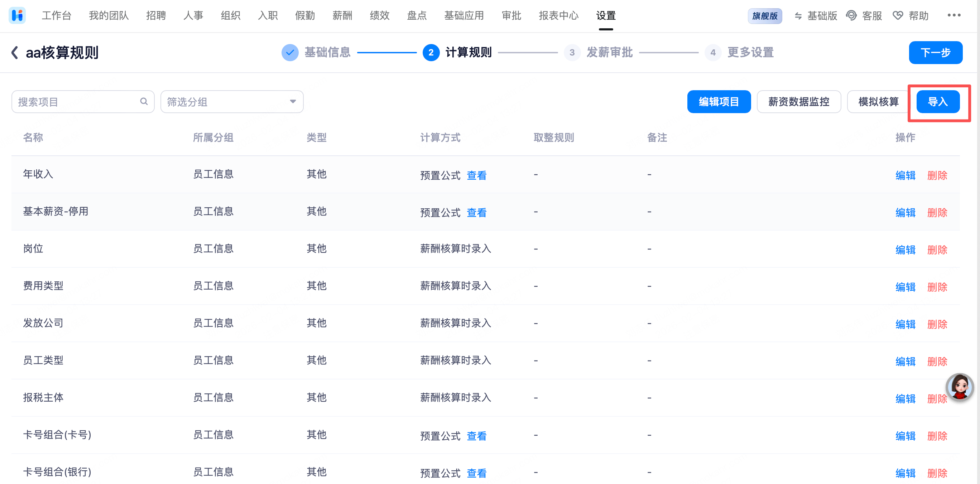The image size is (980, 484).
Task: Open the 帮助 heart icon
Action: tap(898, 16)
